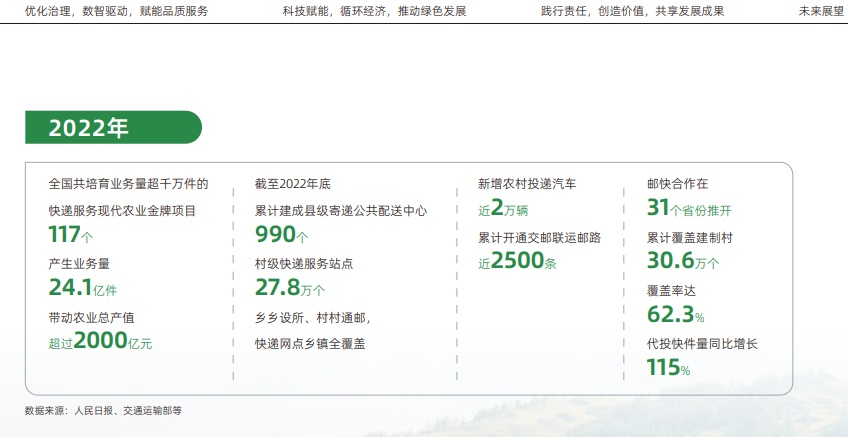Viewport: 848px width, 437px height.
Task: Click the 数据来源 footnote text
Action: (x=104, y=410)
